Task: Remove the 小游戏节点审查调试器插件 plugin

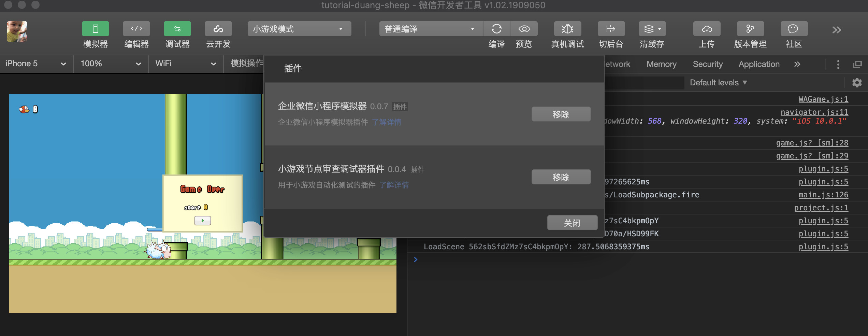Action: point(561,177)
